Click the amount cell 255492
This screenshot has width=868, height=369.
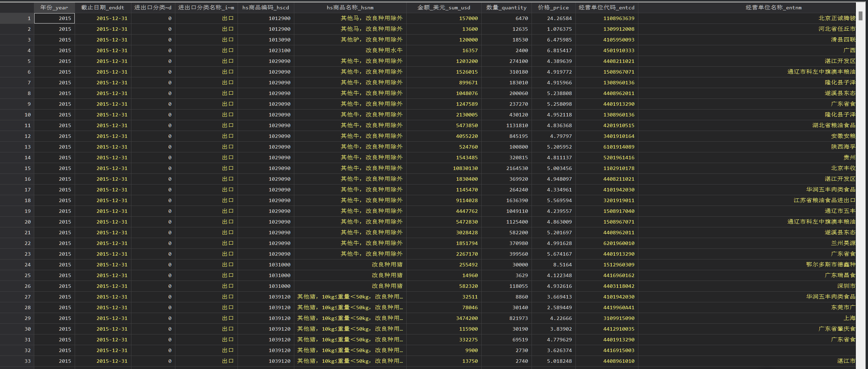click(444, 265)
